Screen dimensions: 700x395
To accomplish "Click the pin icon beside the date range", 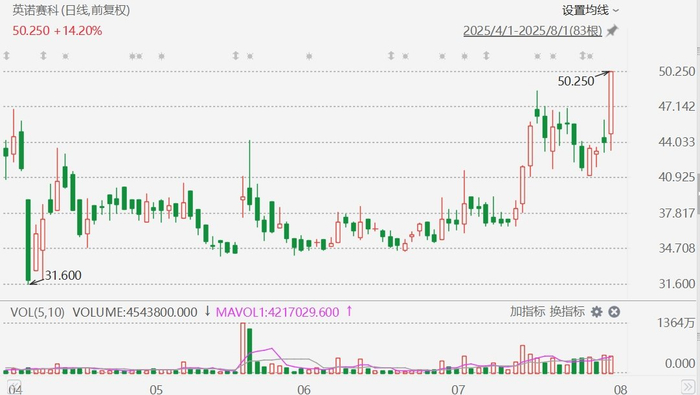I will [612, 31].
